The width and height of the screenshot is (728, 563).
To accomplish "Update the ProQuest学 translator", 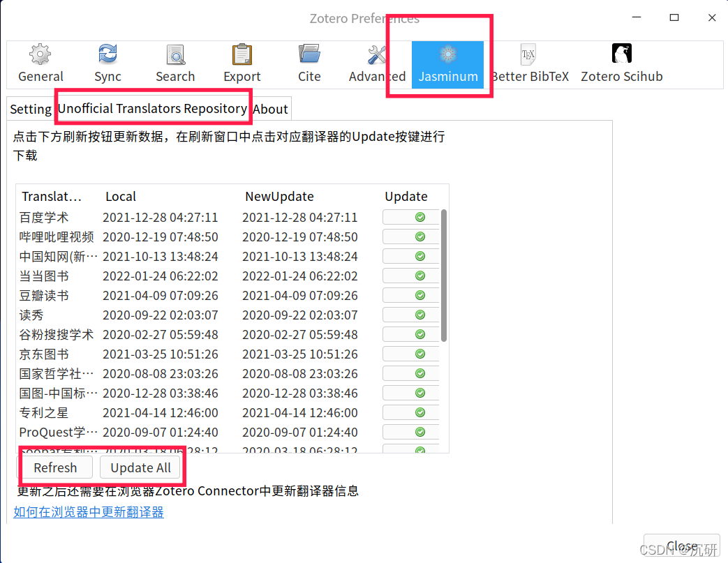I will [410, 432].
